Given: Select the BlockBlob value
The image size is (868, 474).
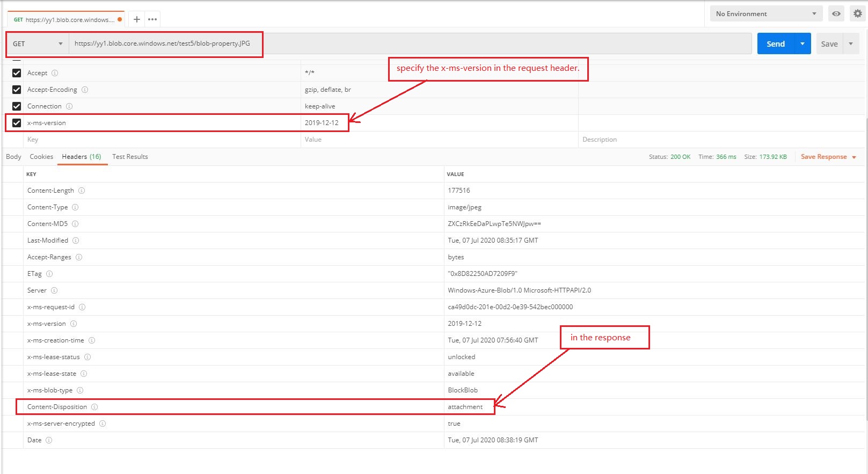Looking at the screenshot, I should pyautogui.click(x=463, y=390).
